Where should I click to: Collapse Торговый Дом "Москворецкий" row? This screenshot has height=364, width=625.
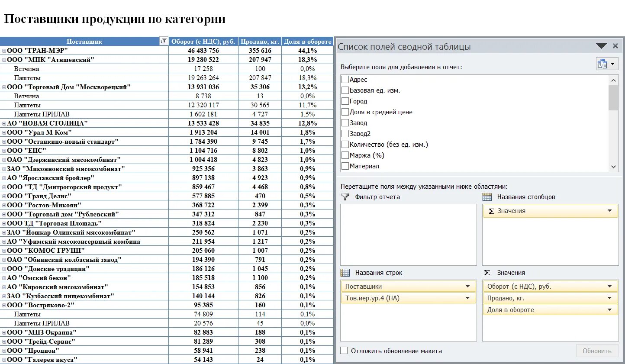(x=4, y=87)
